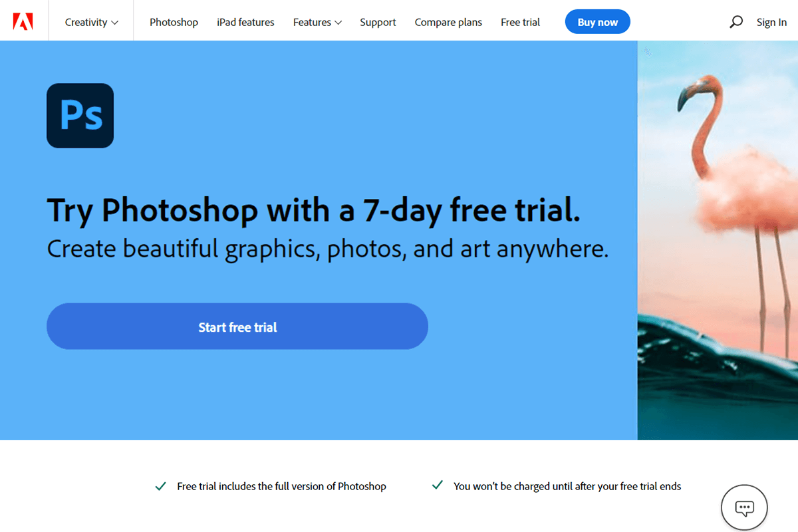Click the Adobe logo icon
This screenshot has height=532, width=798.
[x=23, y=22]
